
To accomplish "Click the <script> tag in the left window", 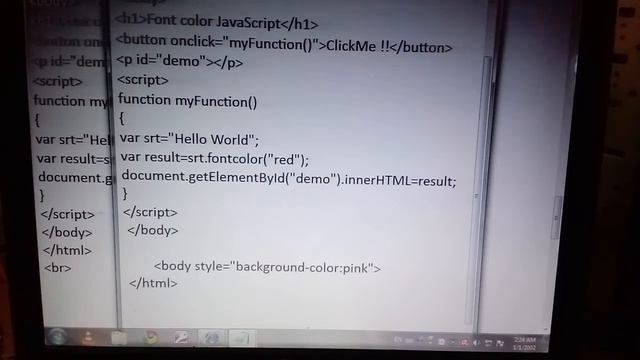I will [58, 82].
